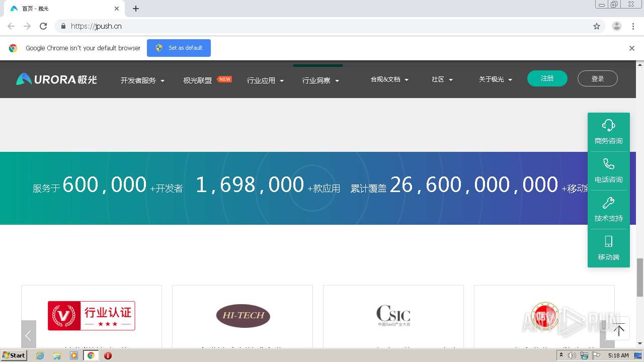Open 电话咨询 phone icon

coord(608,164)
